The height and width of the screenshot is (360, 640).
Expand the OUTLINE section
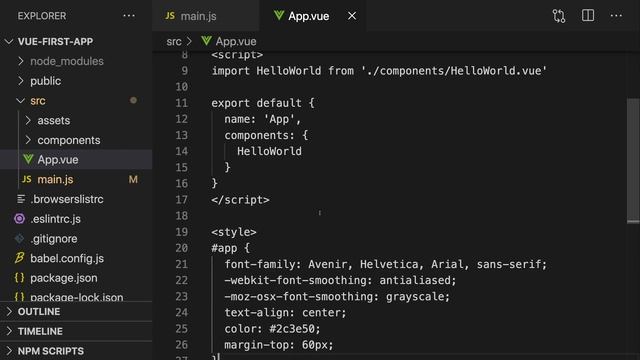(x=76, y=312)
